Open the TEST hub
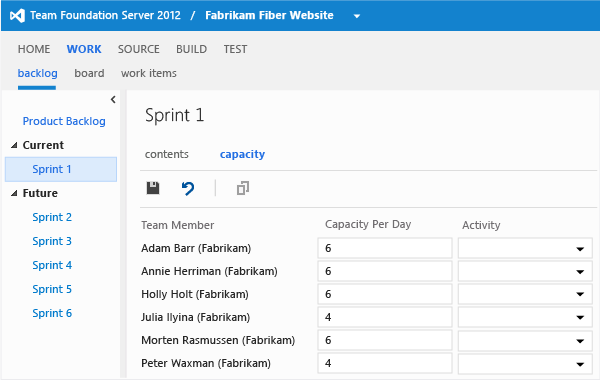This screenshot has width=600, height=380. pyautogui.click(x=235, y=49)
